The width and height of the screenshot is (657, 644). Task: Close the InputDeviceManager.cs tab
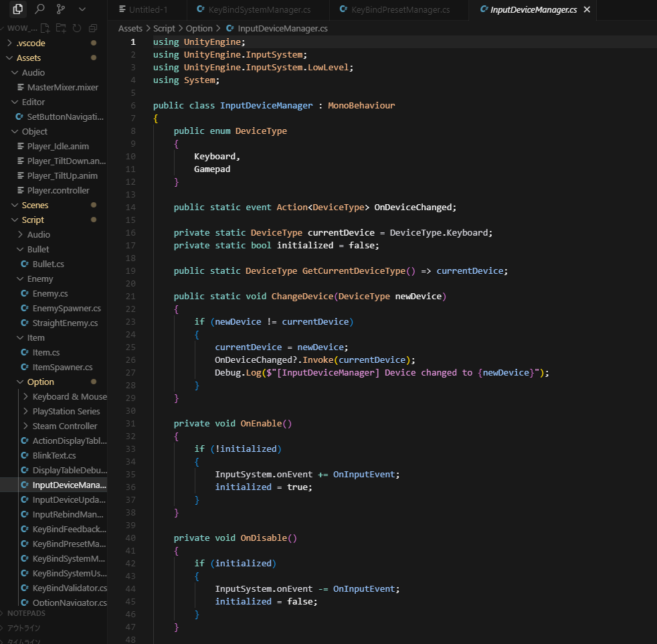(587, 10)
